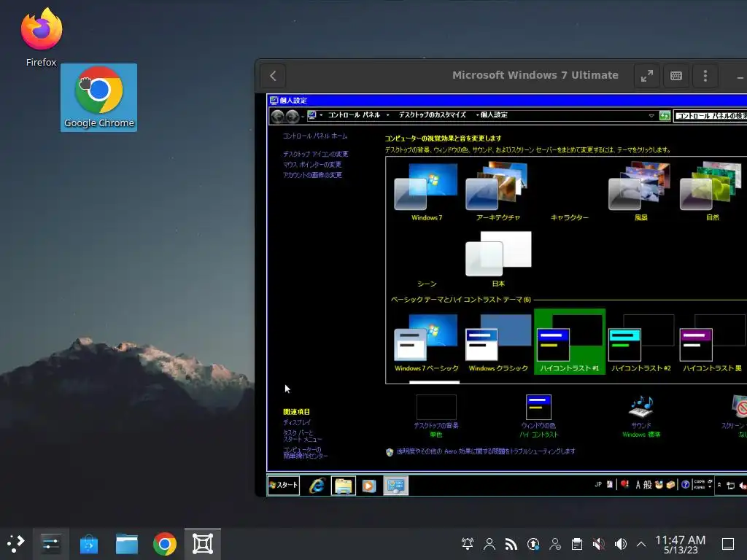Open Windows Explorer folder in Windows 7 taskbar

(343, 486)
